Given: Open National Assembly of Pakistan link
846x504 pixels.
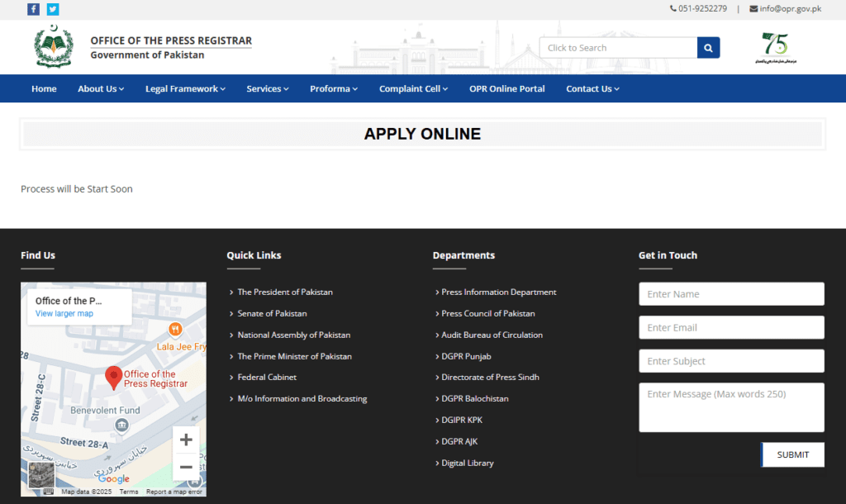Looking at the screenshot, I should point(294,335).
